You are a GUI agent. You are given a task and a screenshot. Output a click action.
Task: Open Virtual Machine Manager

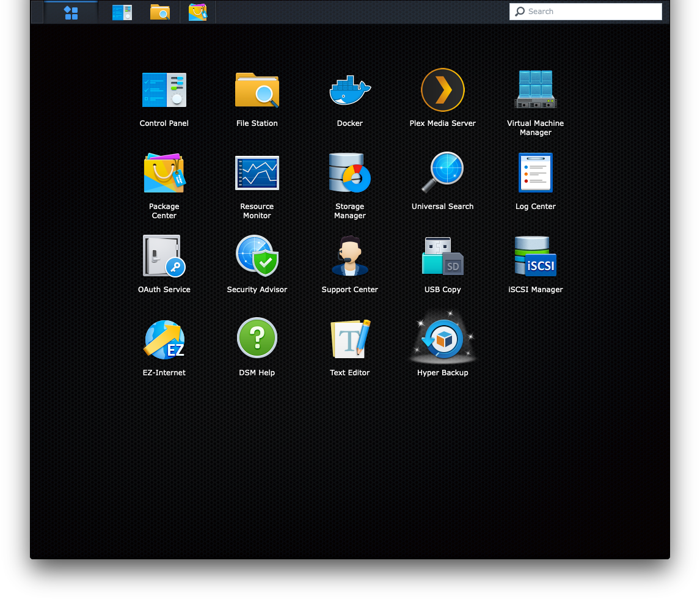[535, 89]
